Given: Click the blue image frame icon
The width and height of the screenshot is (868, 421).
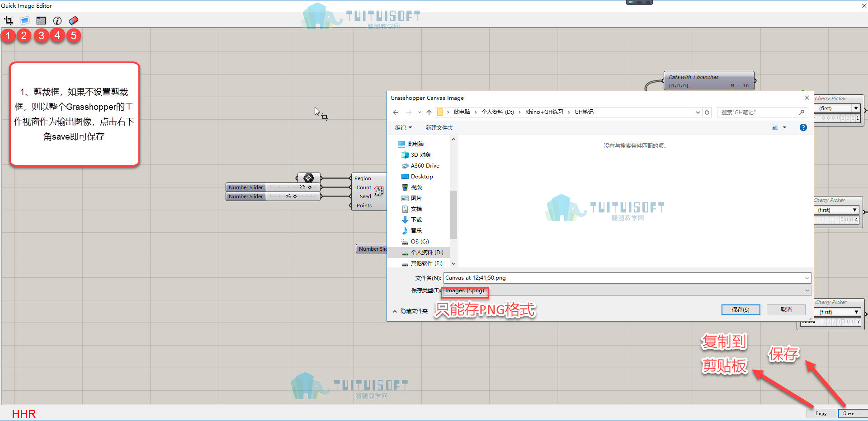Looking at the screenshot, I should coord(25,20).
